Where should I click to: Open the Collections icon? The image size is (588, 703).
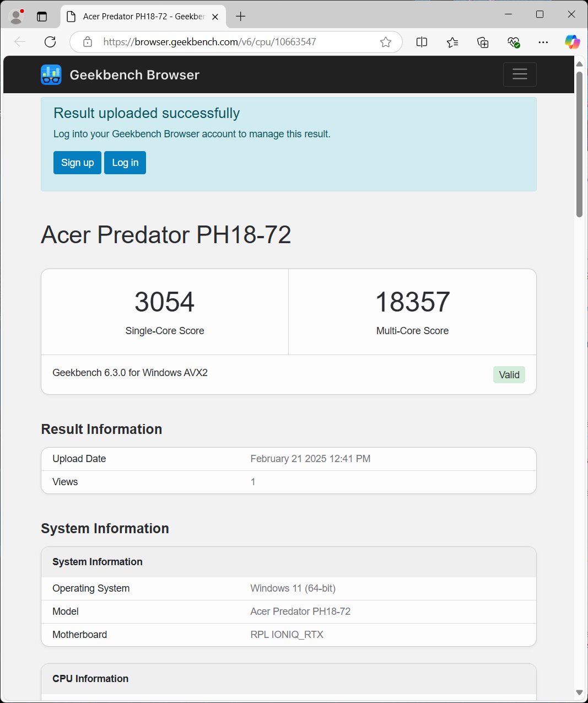click(483, 42)
